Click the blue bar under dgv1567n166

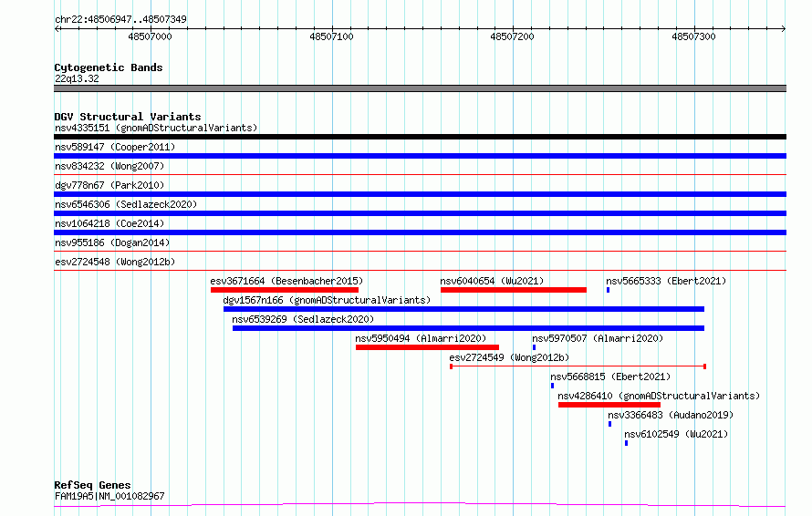[x=464, y=309]
